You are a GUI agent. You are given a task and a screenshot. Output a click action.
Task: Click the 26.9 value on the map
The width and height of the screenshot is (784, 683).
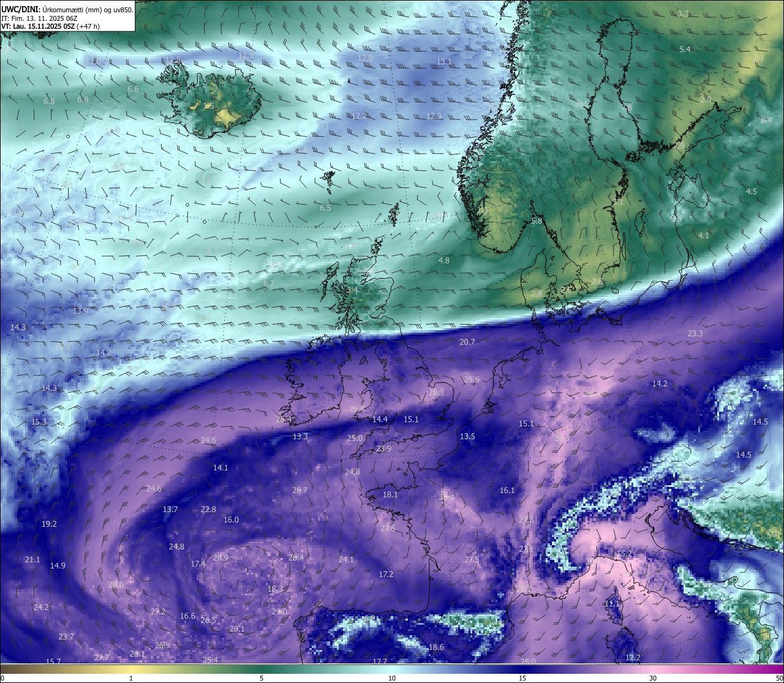162,645
